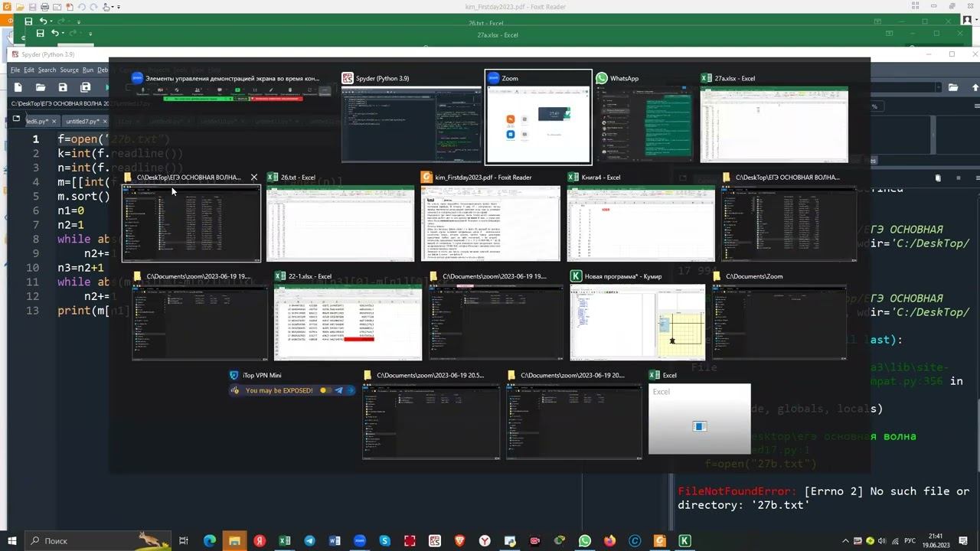Switch to the Spyder (Python 3.9) thumbnail
The image size is (980, 551).
411,124
